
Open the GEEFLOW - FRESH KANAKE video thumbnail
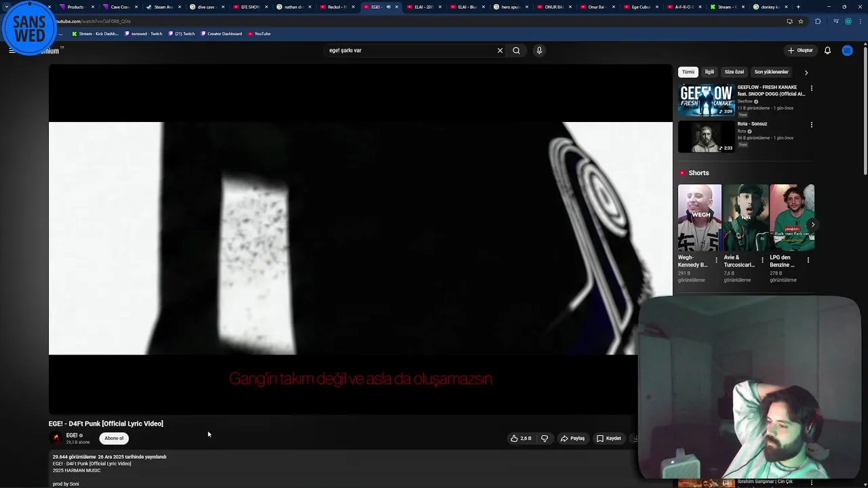pyautogui.click(x=706, y=100)
